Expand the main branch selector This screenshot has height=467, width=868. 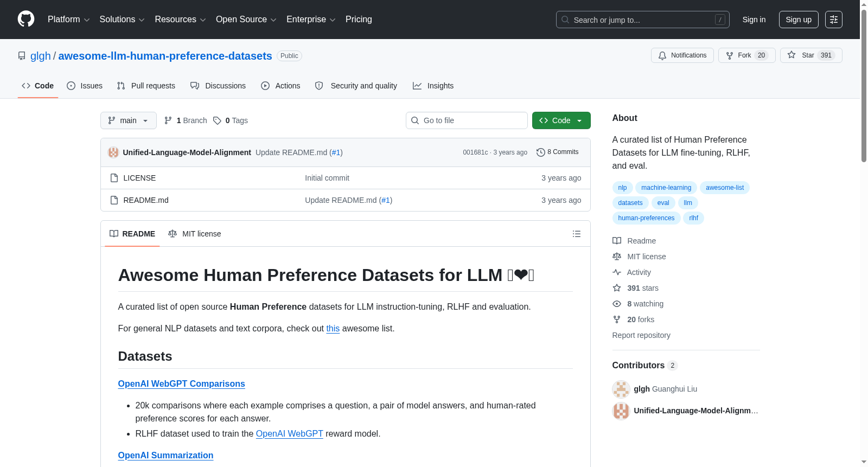tap(129, 120)
